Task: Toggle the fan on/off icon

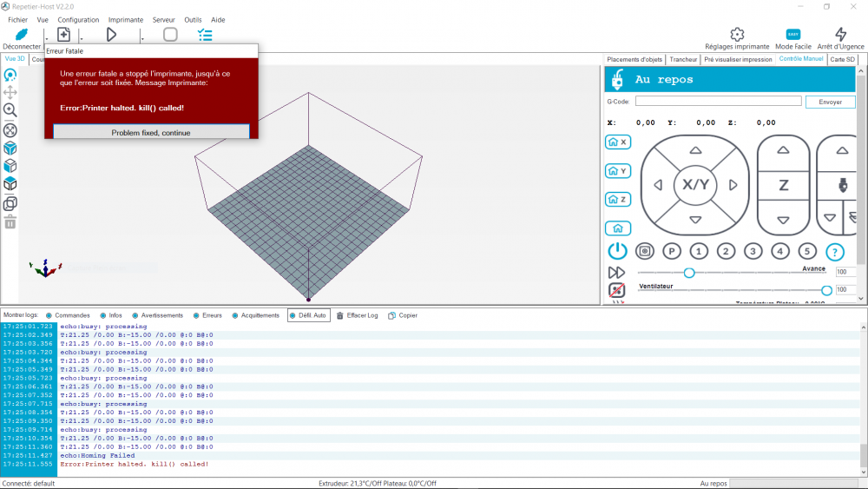Action: click(x=616, y=289)
